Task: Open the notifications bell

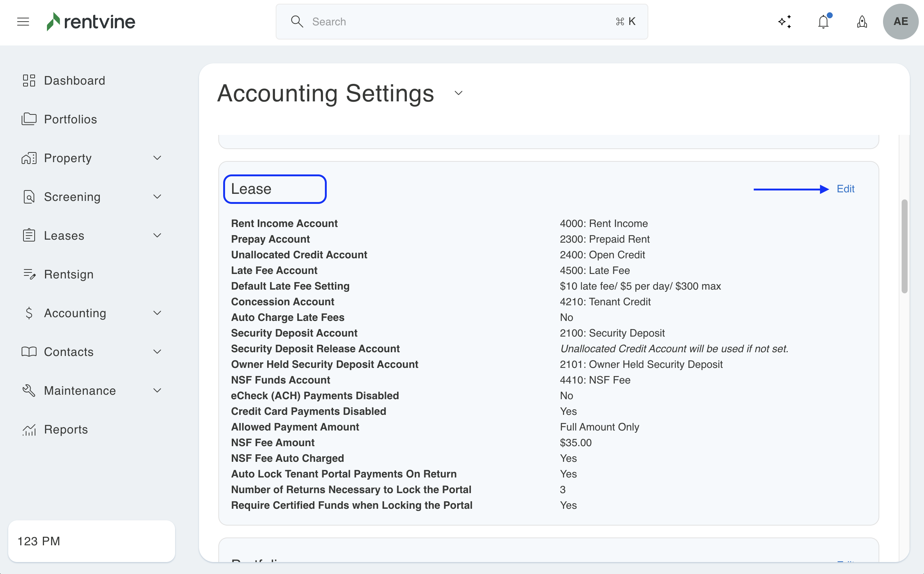Action: (x=823, y=22)
